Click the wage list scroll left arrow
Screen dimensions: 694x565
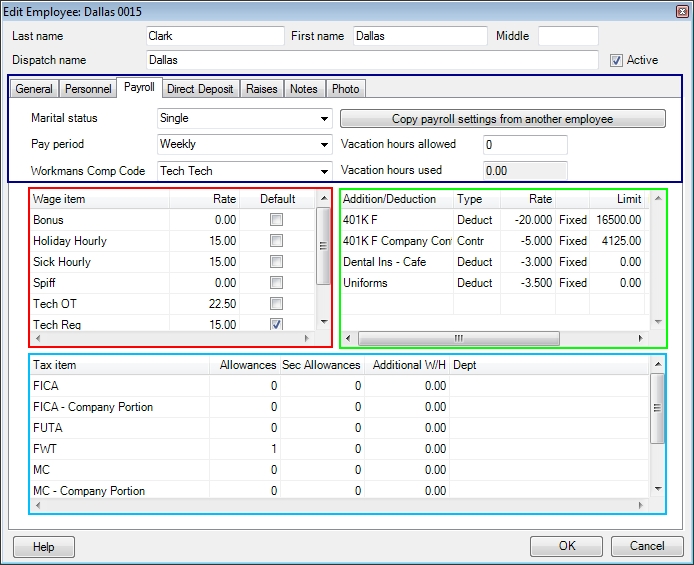38,338
